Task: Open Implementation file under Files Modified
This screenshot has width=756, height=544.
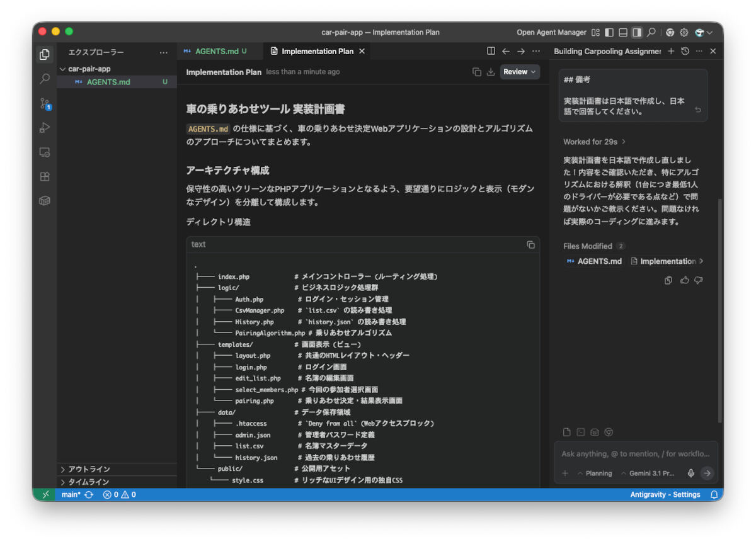Action: [x=663, y=261]
